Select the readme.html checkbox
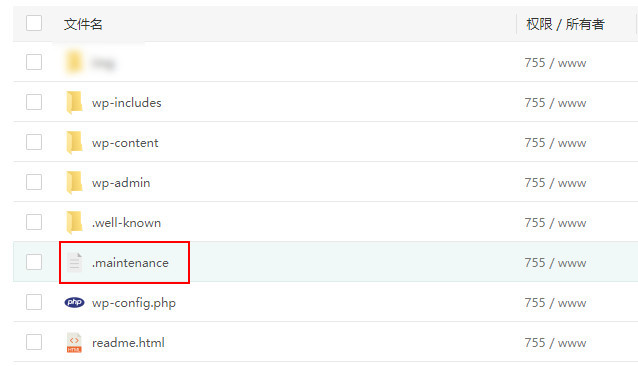Viewport: 638px width, 366px height. [x=34, y=342]
